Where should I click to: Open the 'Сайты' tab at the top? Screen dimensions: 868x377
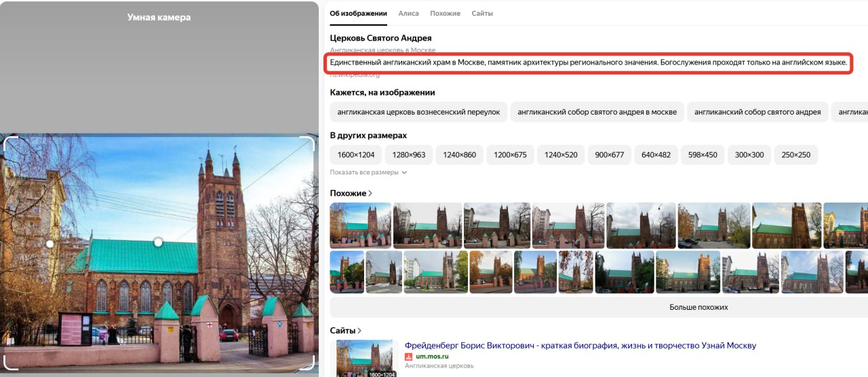point(481,14)
